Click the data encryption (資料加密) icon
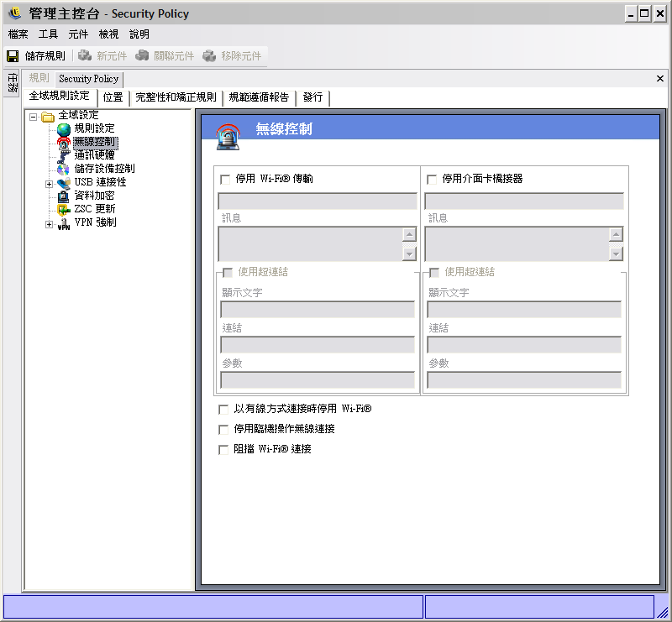Viewport: 672px width, 622px height. pyautogui.click(x=64, y=196)
